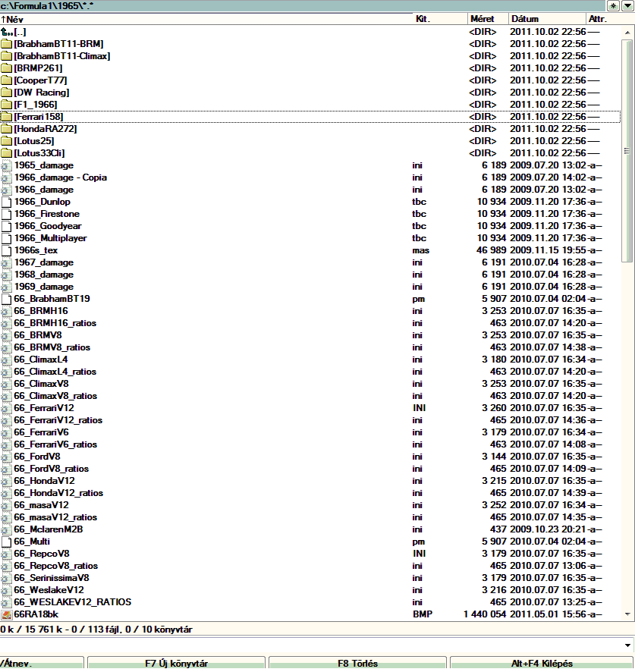Expand the command line history dropdown
The image size is (635, 672).
[627, 645]
